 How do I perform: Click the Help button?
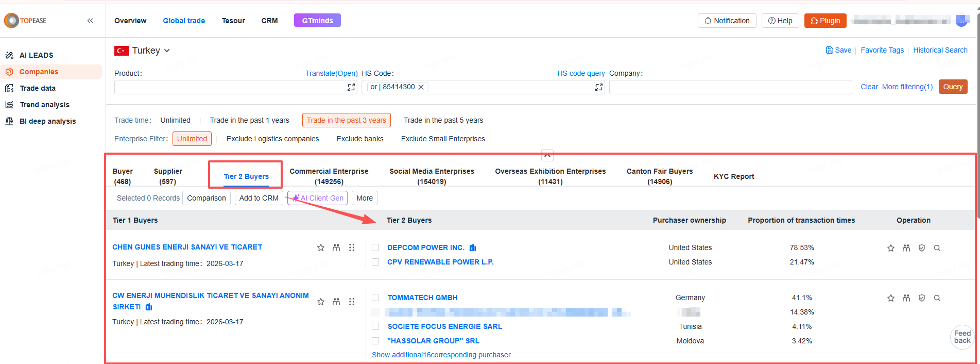780,21
